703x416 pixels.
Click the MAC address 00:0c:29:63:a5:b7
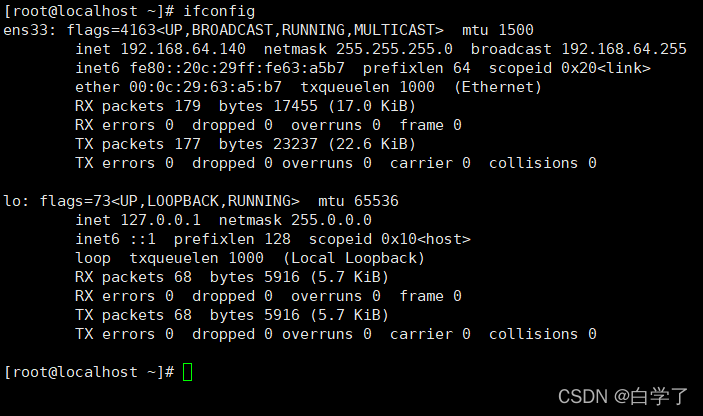coord(197,87)
